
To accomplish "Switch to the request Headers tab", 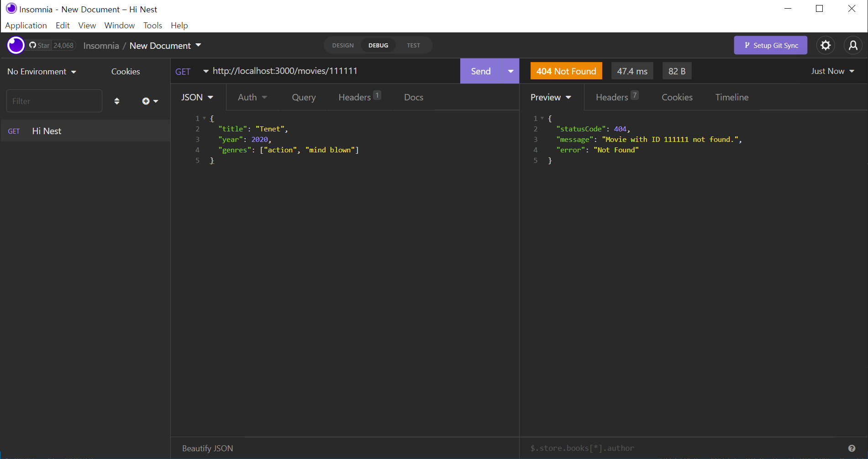I will click(359, 97).
